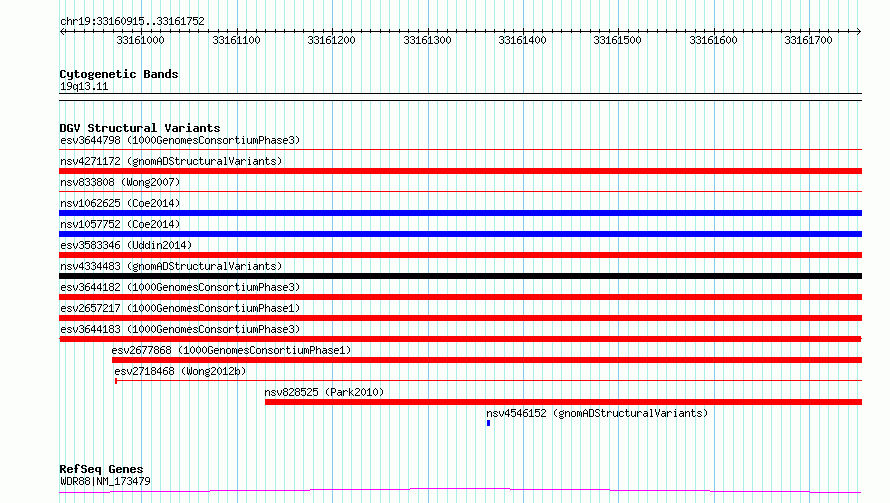Select the 19q13.11 band label

[x=84, y=86]
